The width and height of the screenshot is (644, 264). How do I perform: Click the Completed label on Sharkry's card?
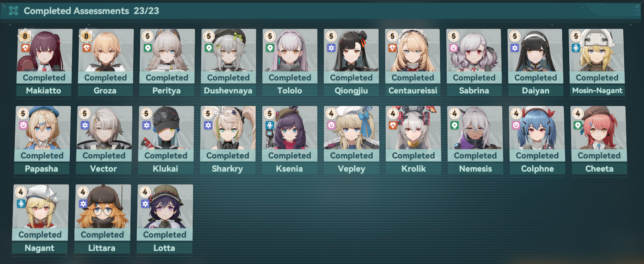(228, 156)
